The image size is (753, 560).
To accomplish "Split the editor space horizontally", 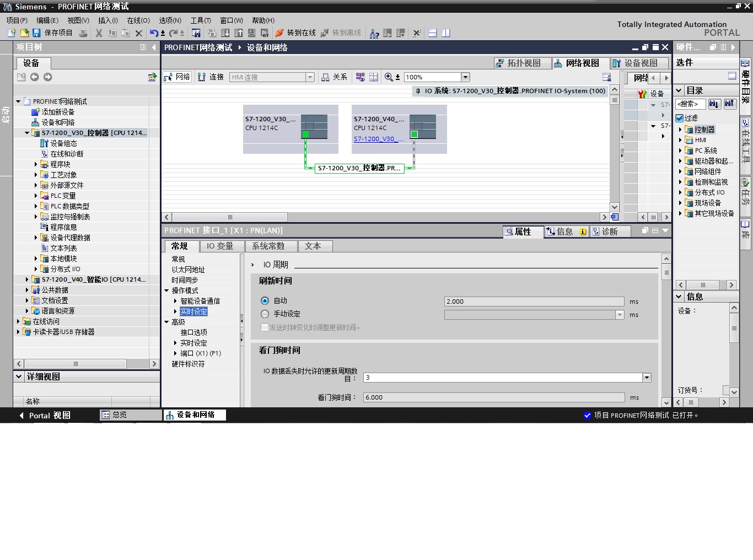I will [x=433, y=33].
